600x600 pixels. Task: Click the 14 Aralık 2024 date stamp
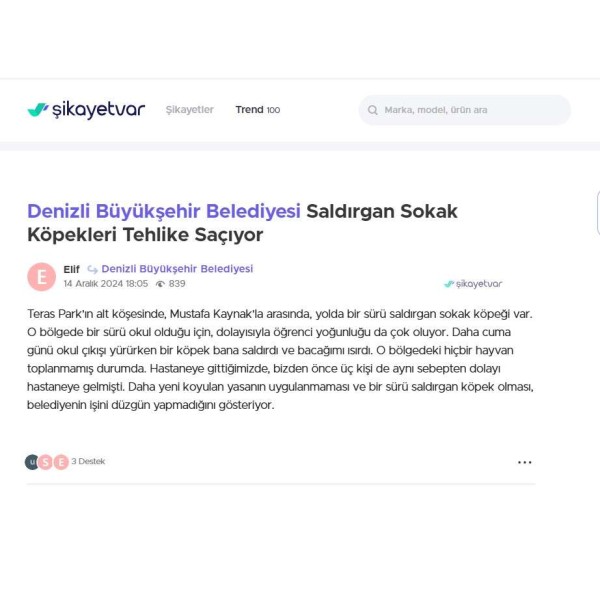[106, 284]
